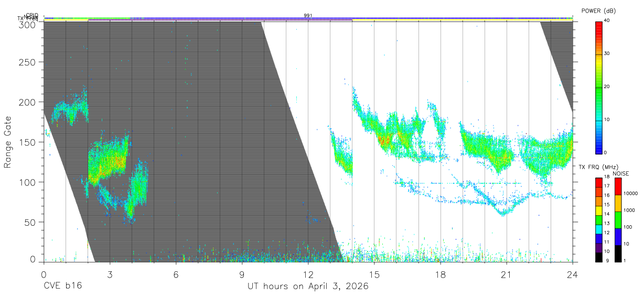Click the 300 tick label on y-axis
This screenshot has height=297, width=644.
point(28,24)
